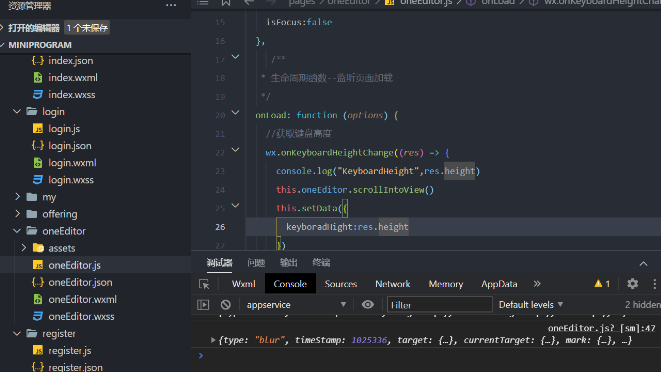661x372 pixels.
Task: Click the 2 hidden messages label
Action: (x=642, y=305)
